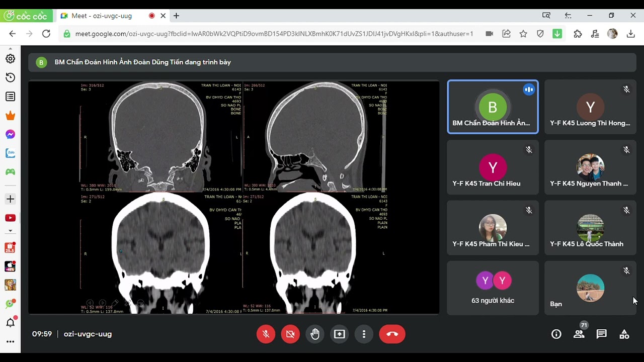
Task: Focus the address bar with the Meet URL
Action: click(x=274, y=34)
